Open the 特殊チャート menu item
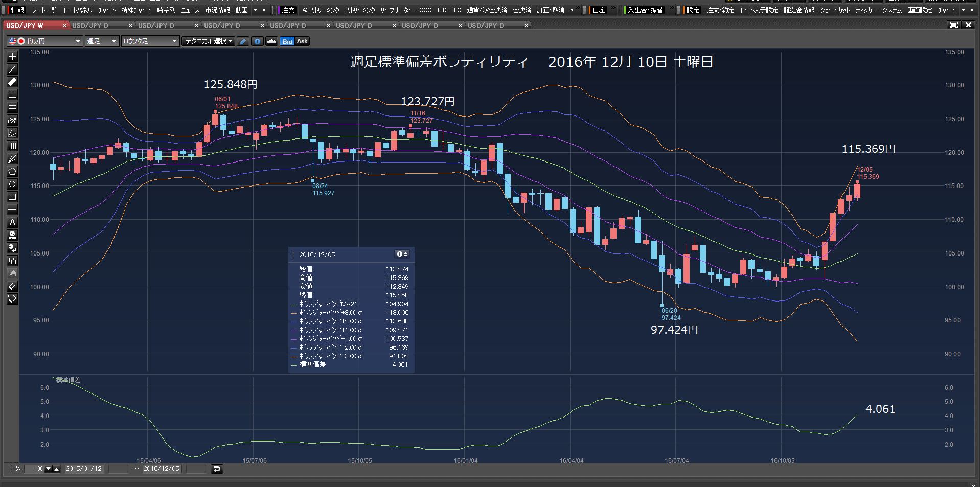Image resolution: width=980 pixels, height=487 pixels. click(136, 10)
